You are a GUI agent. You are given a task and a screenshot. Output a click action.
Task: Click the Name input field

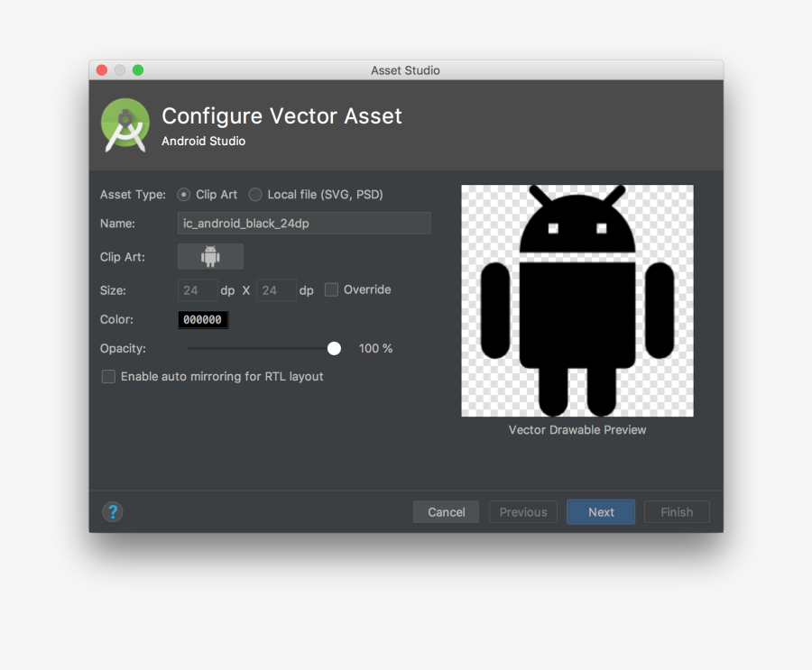(x=304, y=223)
